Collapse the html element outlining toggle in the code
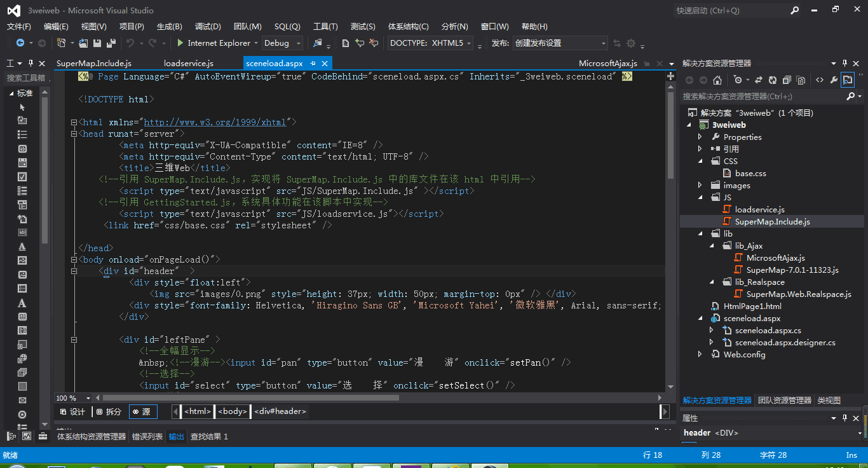The height and width of the screenshot is (468, 868). point(74,122)
